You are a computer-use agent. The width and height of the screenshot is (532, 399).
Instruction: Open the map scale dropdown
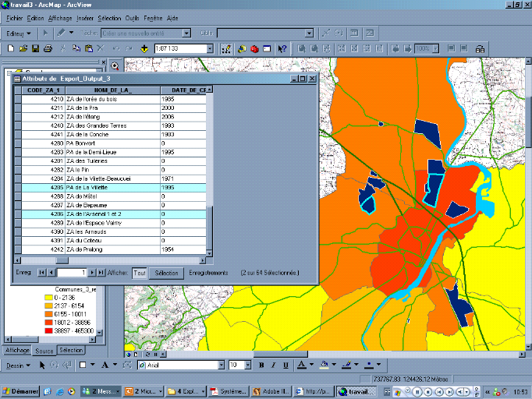tap(211, 48)
